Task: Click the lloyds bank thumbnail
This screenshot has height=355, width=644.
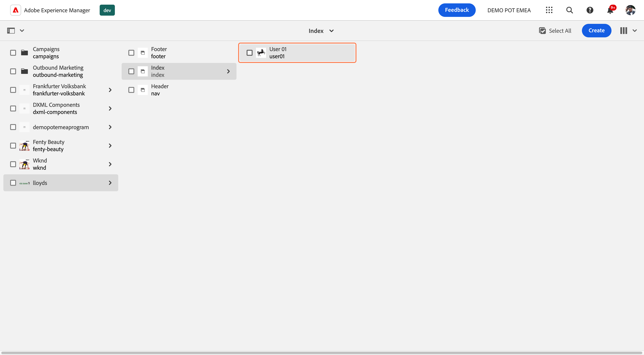Action: click(x=24, y=183)
